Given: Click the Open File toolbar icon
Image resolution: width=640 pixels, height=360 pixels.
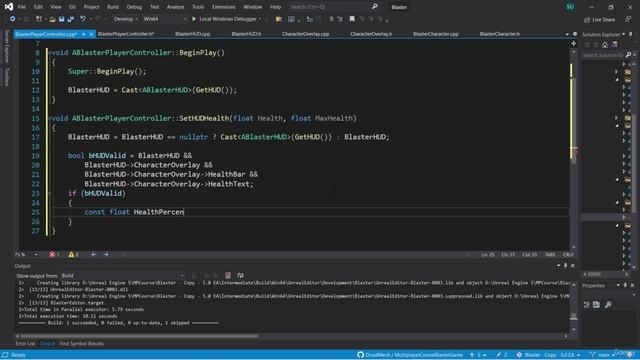Looking at the screenshot, I should tap(52, 19).
